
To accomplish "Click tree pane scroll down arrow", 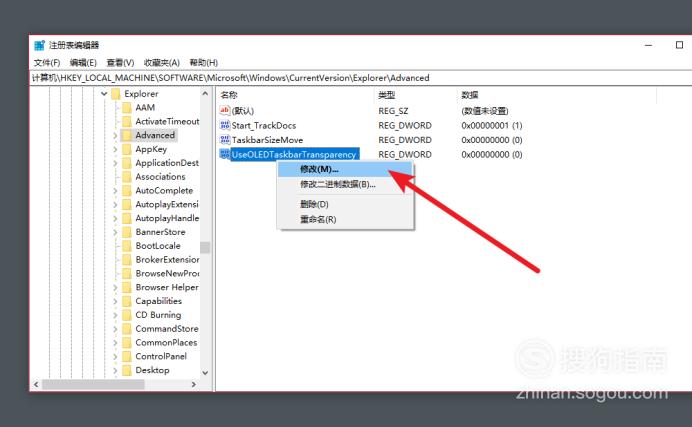I will (x=205, y=373).
